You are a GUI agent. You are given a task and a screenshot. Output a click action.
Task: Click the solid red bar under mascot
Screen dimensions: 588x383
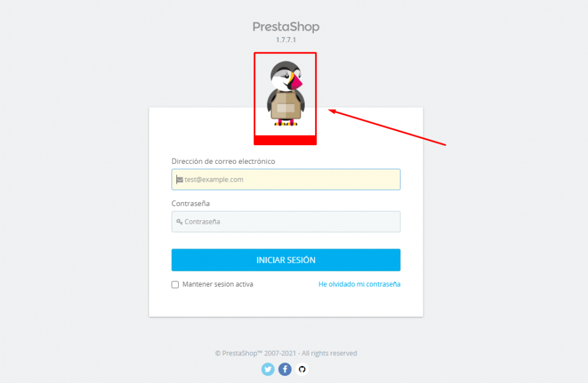[x=285, y=140]
